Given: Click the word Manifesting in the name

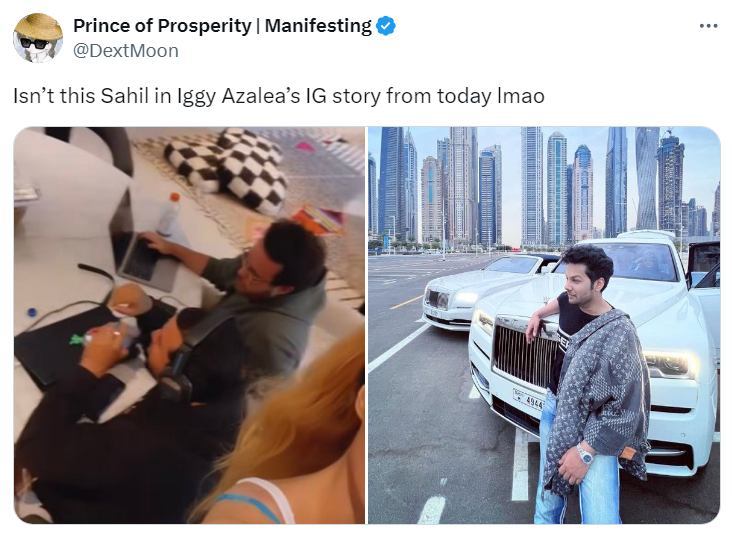Looking at the screenshot, I should [x=318, y=26].
